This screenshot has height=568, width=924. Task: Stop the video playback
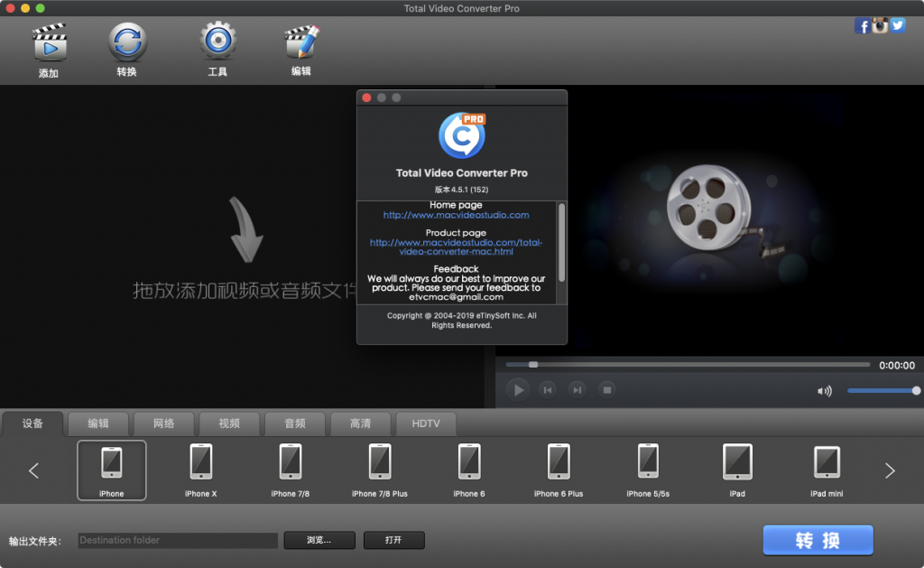(607, 390)
